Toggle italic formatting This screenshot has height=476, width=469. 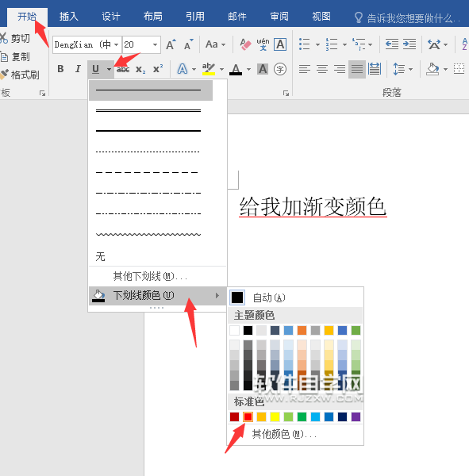[78, 69]
